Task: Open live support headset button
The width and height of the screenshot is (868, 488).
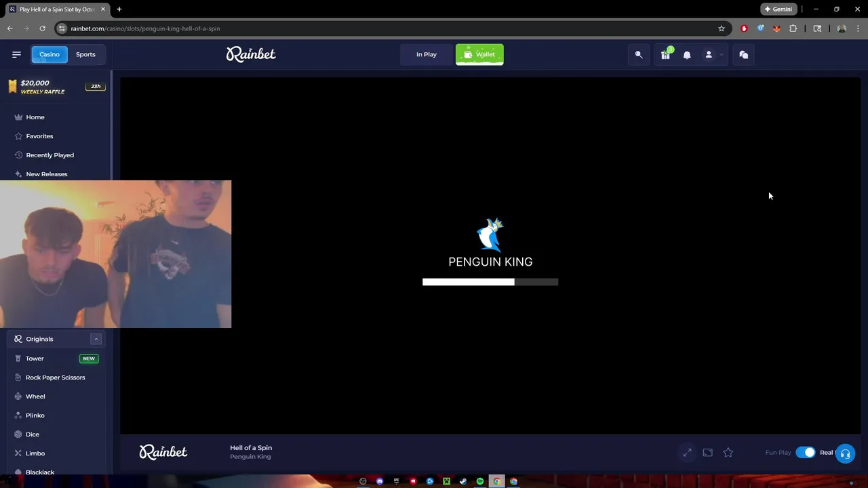Action: tap(845, 453)
